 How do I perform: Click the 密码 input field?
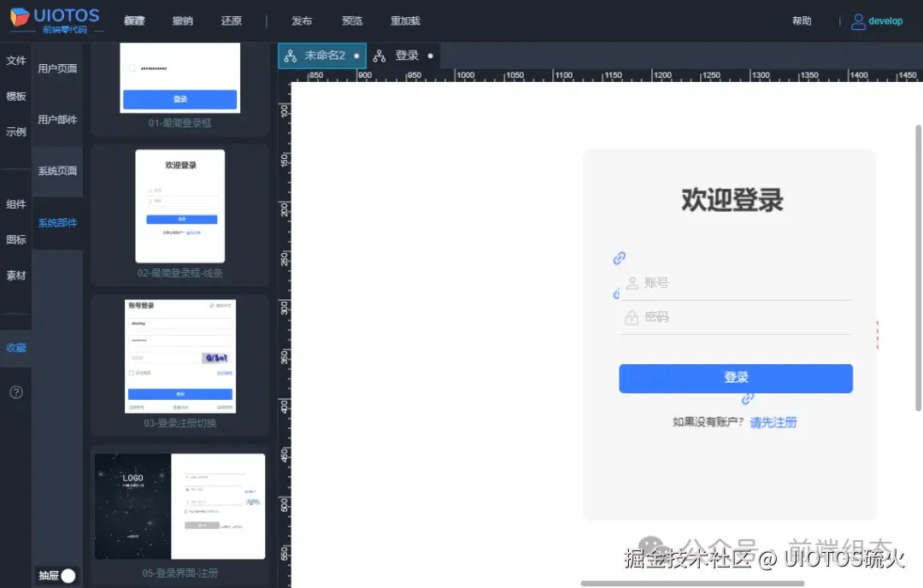[x=735, y=317]
